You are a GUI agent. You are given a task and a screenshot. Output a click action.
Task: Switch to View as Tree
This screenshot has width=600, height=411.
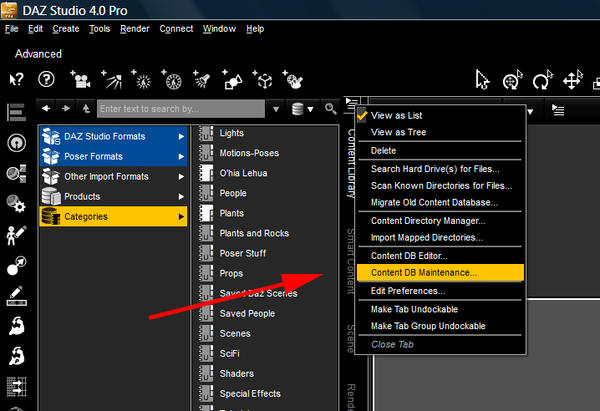tap(398, 132)
